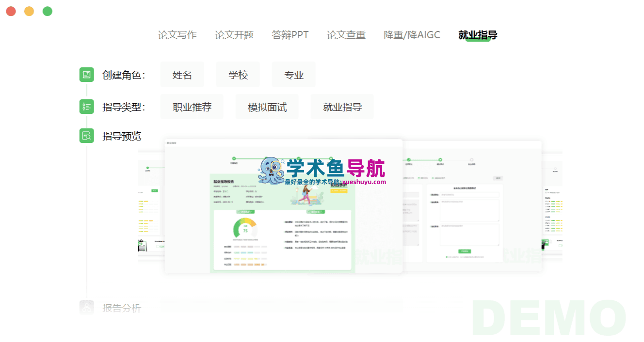Image resolution: width=644 pixels, height=342 pixels.
Task: Click the score 75 gauge in preview
Action: click(x=245, y=229)
